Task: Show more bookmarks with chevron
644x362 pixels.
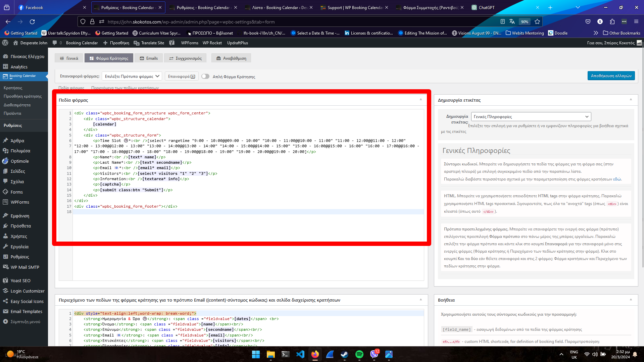Action: pos(596,33)
